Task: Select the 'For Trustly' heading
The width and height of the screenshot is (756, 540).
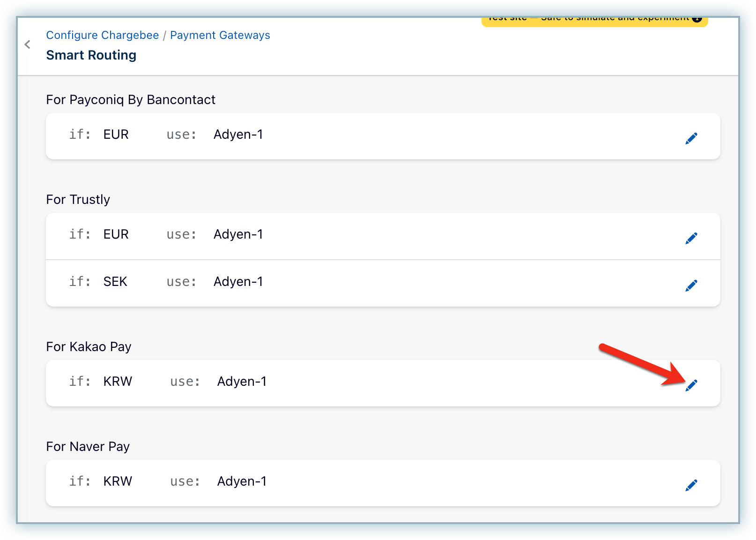Action: (78, 200)
